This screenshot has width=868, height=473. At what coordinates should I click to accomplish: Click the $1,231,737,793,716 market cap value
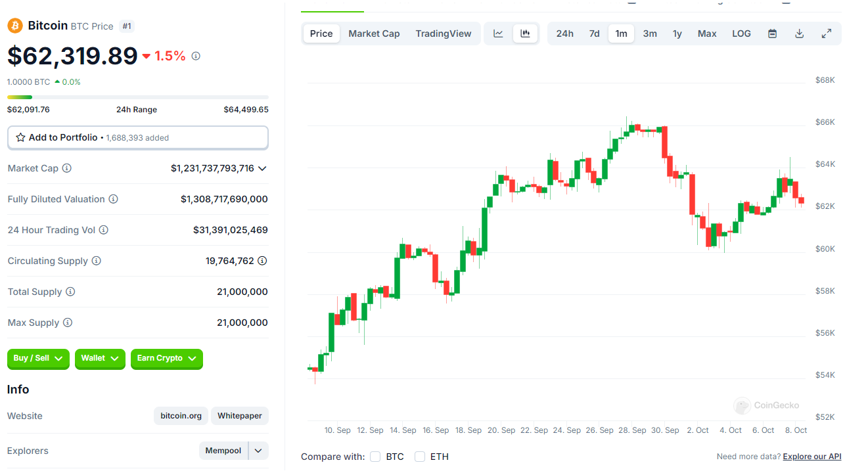click(x=212, y=168)
